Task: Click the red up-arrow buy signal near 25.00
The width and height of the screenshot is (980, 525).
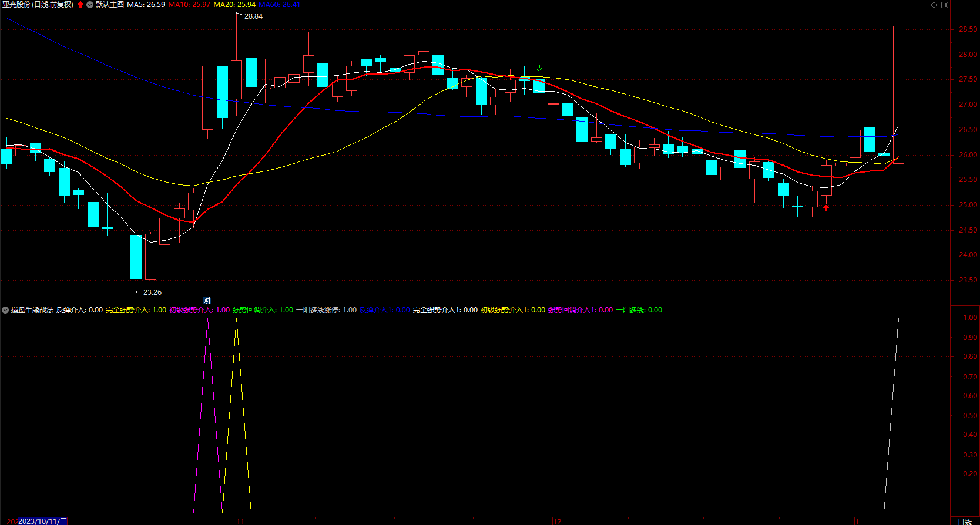Action: coord(826,208)
